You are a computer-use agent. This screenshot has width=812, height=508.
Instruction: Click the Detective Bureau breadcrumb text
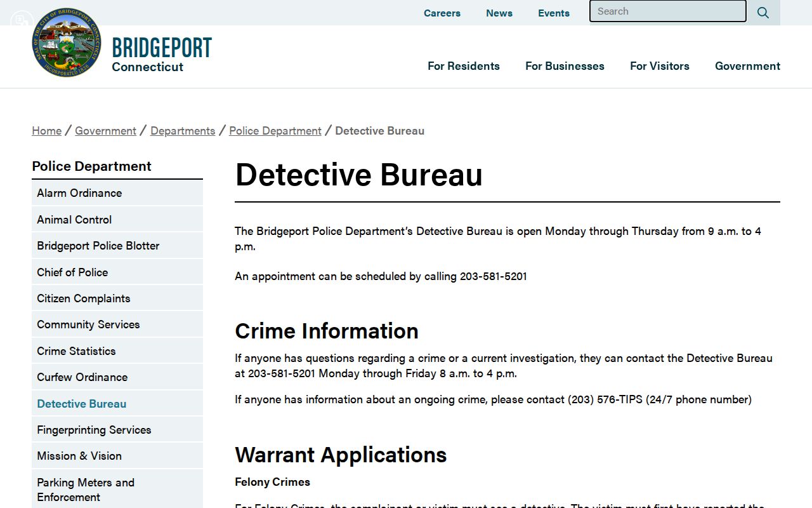coord(380,131)
